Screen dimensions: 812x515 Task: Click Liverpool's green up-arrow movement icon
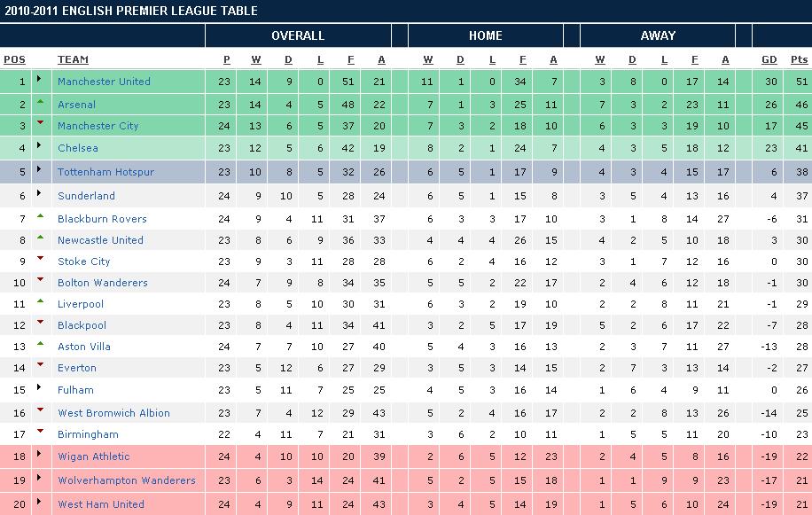coord(41,300)
